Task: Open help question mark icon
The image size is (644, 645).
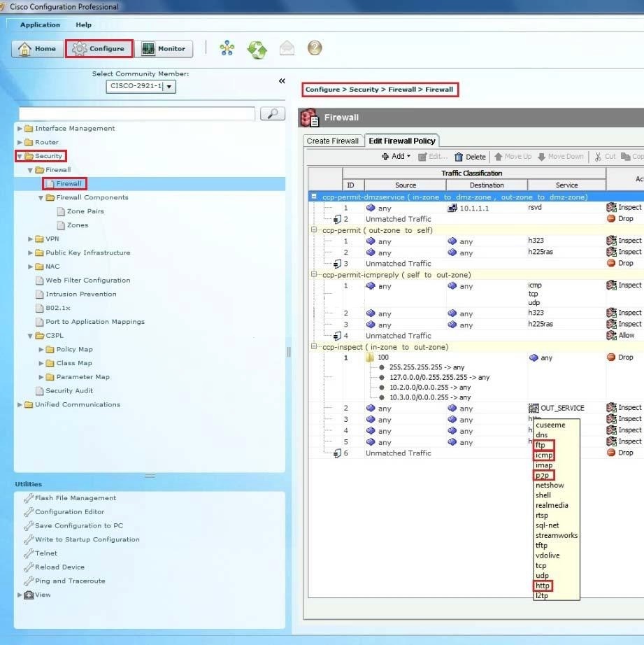Action: click(315, 48)
